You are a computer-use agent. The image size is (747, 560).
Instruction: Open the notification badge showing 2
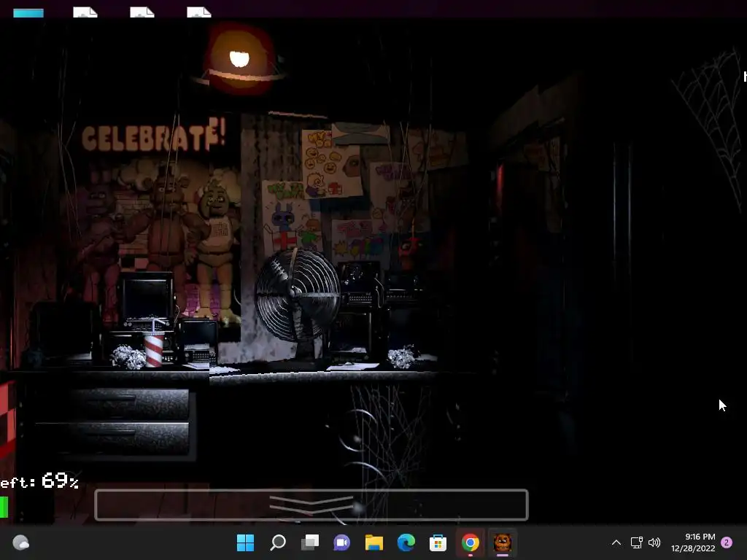tap(727, 542)
